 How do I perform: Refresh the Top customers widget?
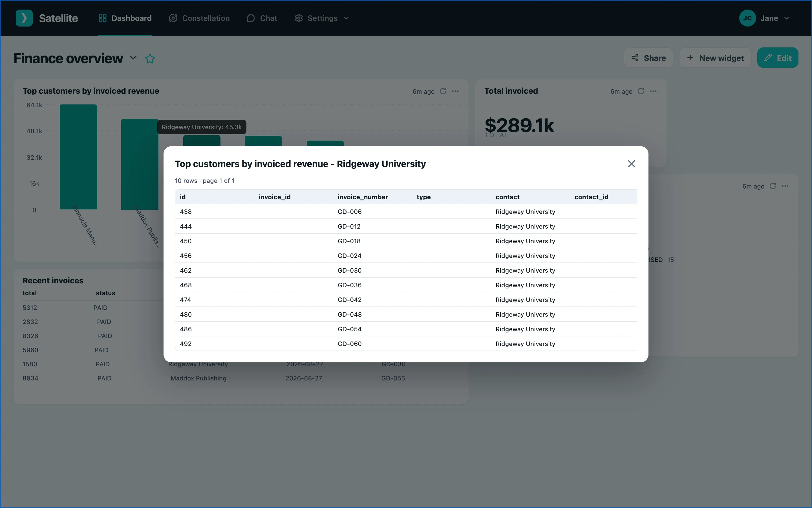[x=443, y=91]
